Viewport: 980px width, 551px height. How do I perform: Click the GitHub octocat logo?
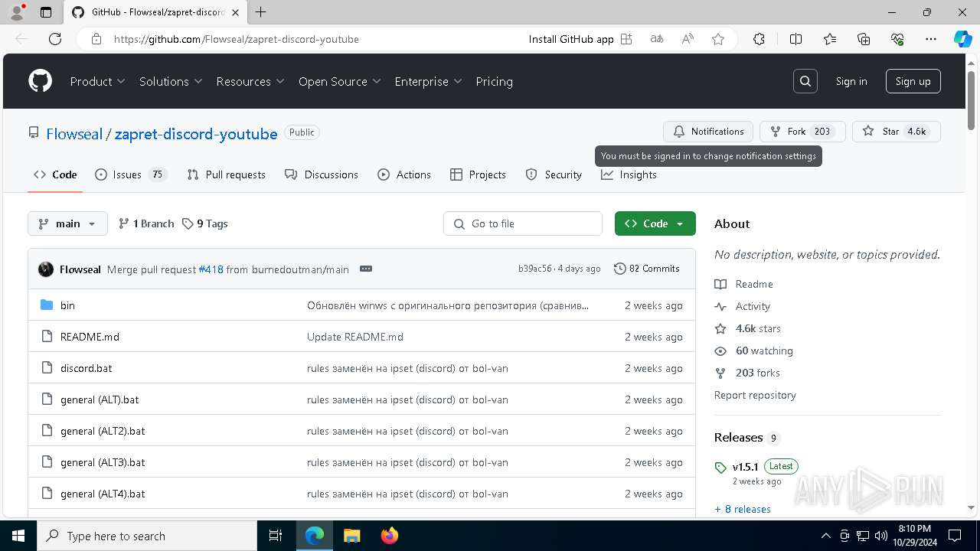[x=40, y=81]
